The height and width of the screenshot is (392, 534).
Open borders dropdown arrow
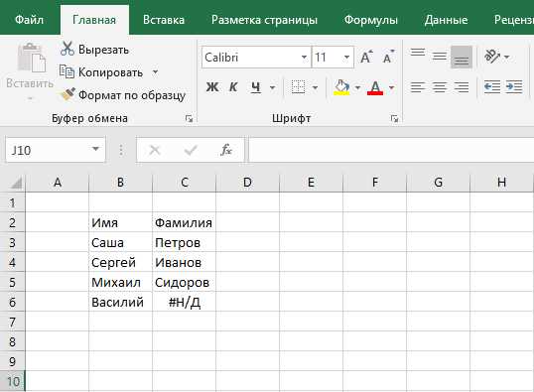(x=315, y=88)
